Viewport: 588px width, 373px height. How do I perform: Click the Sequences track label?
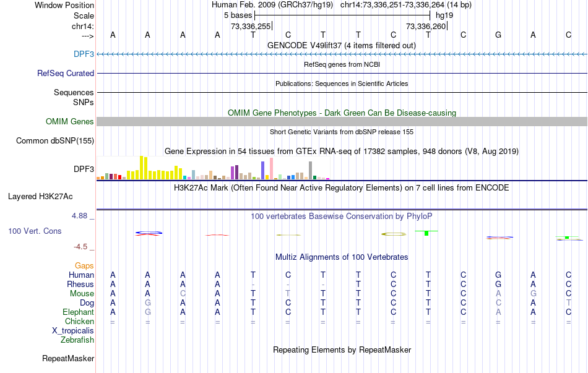tap(74, 92)
